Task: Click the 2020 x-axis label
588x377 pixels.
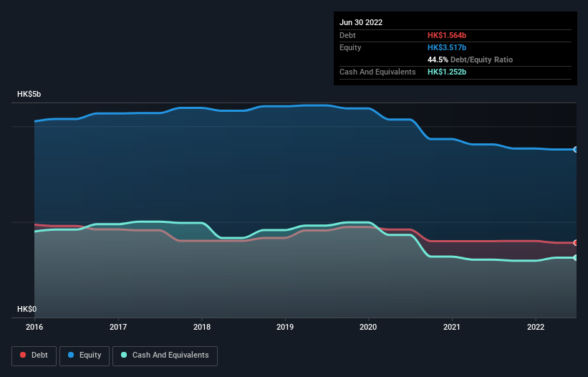Action: point(368,327)
